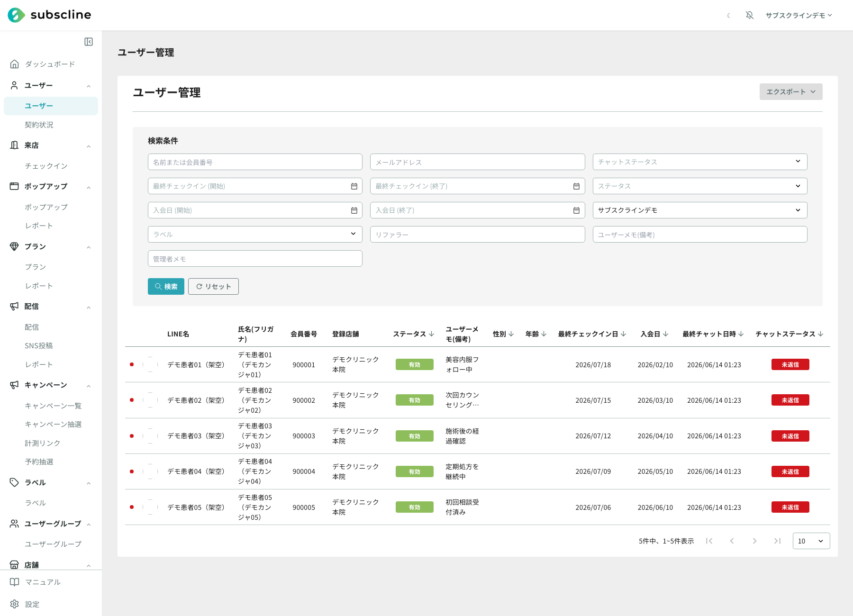Open calendar for 最終チェックイン (開始) field
Viewport: 853px width, 616px height.
pyautogui.click(x=354, y=186)
